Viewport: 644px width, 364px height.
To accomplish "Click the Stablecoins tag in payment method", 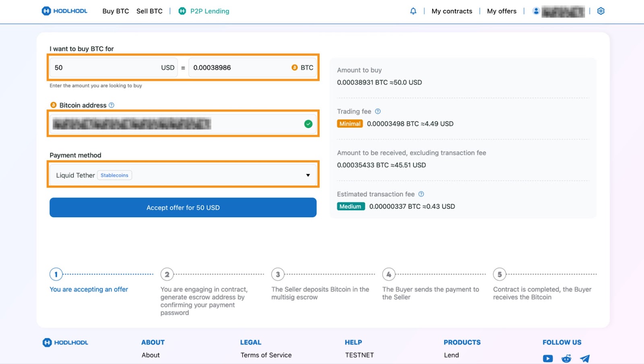I will (x=114, y=175).
